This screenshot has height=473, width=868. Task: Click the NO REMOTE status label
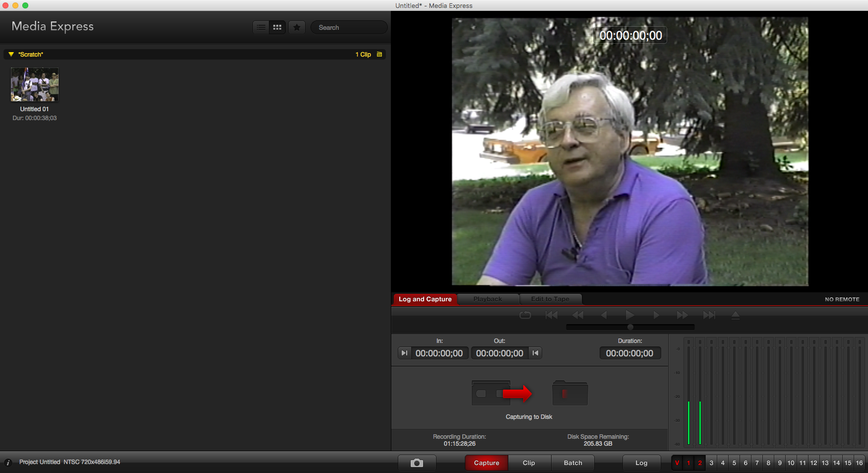pyautogui.click(x=842, y=299)
